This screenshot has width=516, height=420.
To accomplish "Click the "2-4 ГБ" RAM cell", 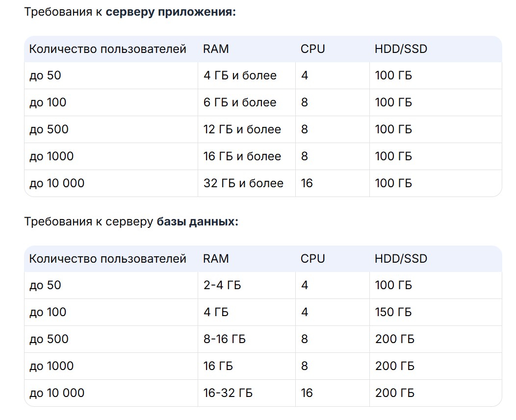I will [222, 285].
